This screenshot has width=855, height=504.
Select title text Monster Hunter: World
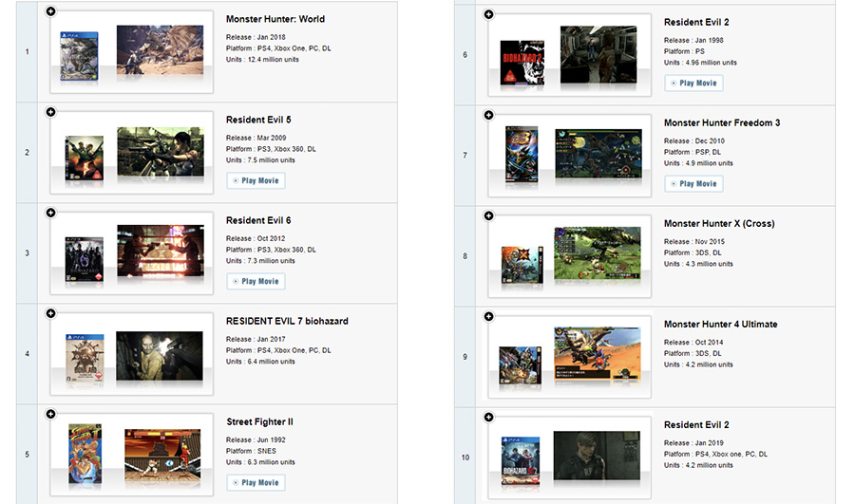[x=275, y=19]
